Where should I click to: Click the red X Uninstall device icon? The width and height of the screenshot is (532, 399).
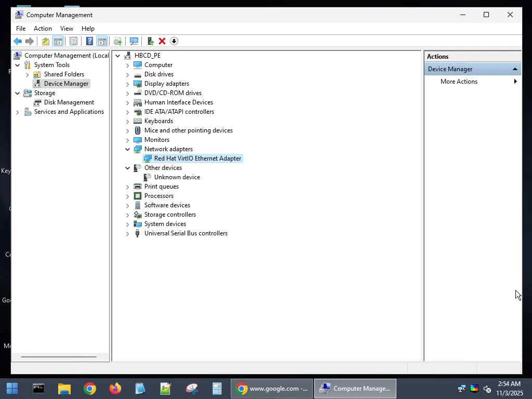tap(162, 42)
